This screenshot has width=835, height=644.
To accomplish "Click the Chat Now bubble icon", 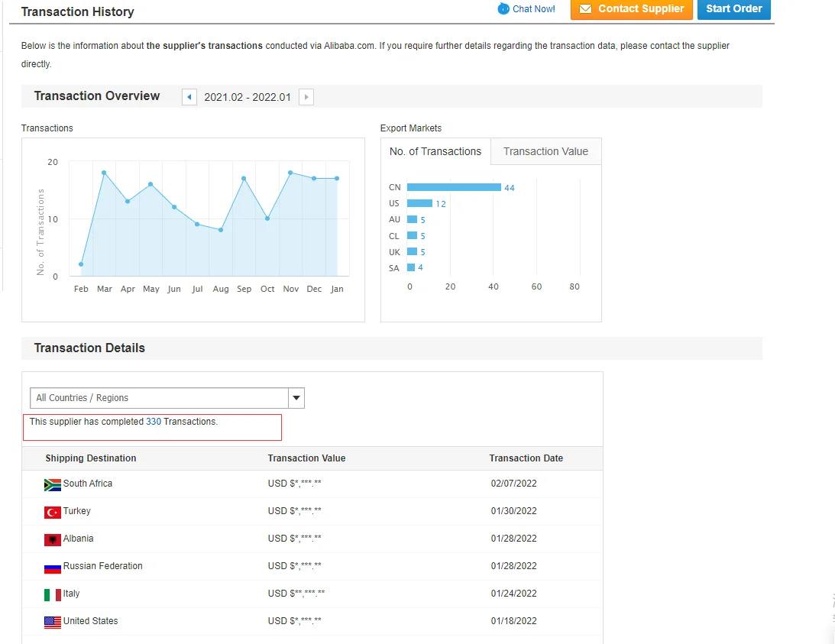I will tap(503, 9).
